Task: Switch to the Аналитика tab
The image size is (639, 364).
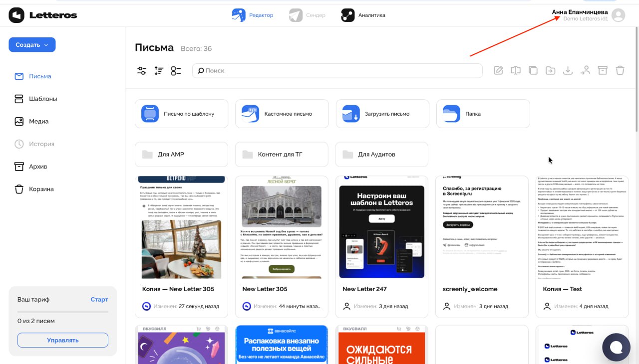Action: pyautogui.click(x=363, y=15)
